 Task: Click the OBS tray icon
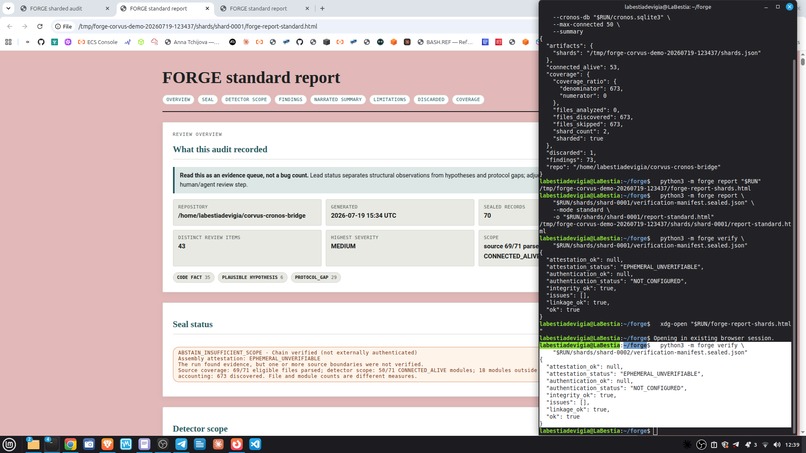point(701,445)
